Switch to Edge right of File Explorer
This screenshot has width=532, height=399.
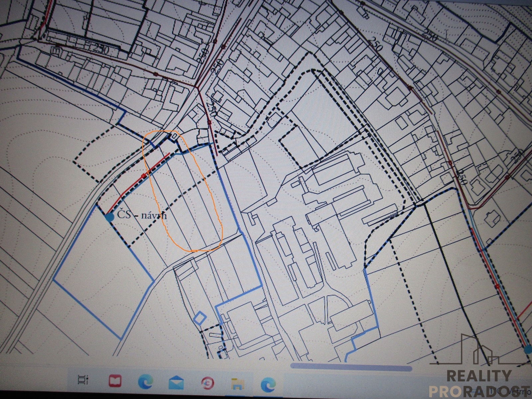pyautogui.click(x=268, y=384)
